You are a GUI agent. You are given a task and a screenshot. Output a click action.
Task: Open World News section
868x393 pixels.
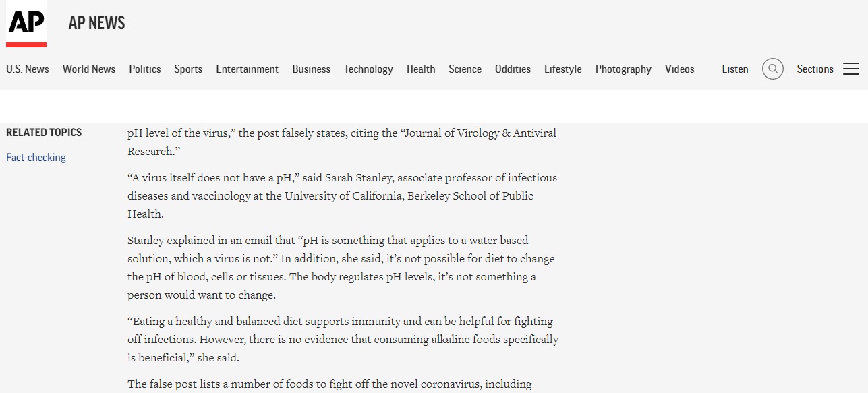click(x=89, y=69)
